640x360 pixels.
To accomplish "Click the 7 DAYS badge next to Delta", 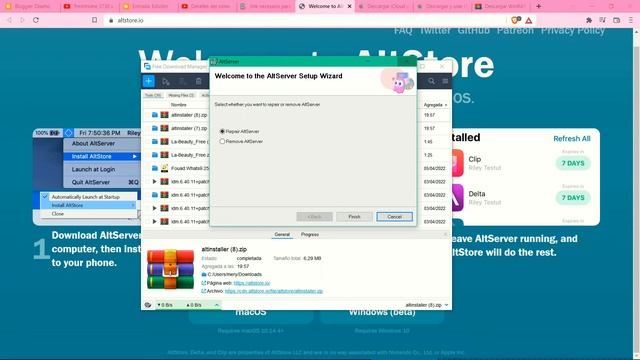I will [573, 198].
